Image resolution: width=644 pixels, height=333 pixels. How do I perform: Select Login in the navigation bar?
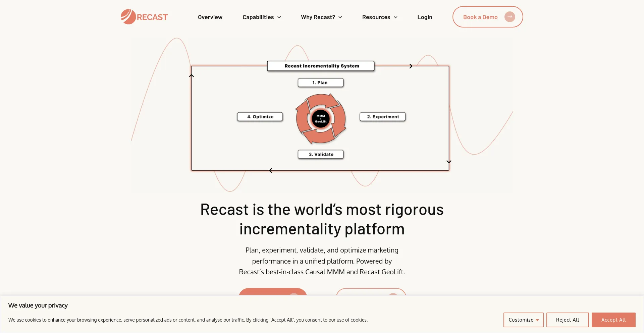coord(425,17)
